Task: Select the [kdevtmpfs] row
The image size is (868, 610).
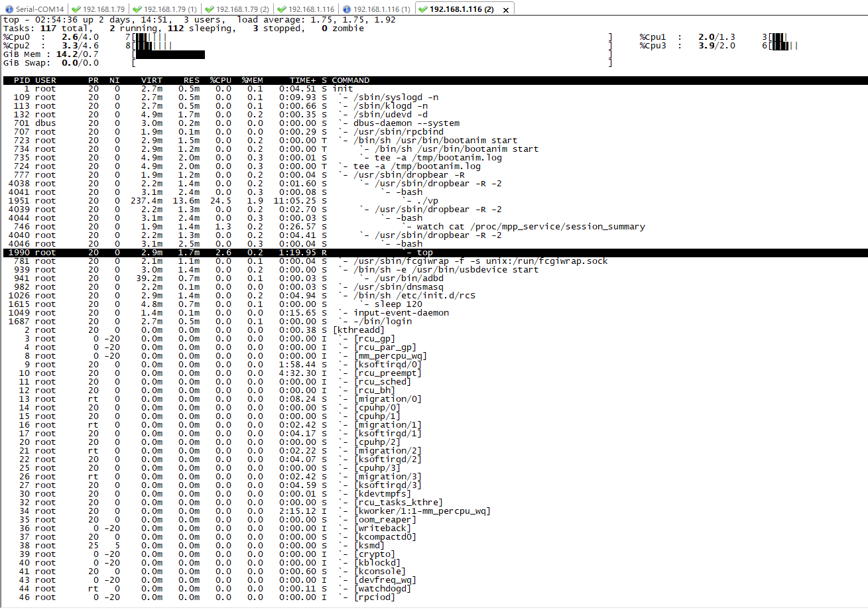Action: tap(434, 494)
